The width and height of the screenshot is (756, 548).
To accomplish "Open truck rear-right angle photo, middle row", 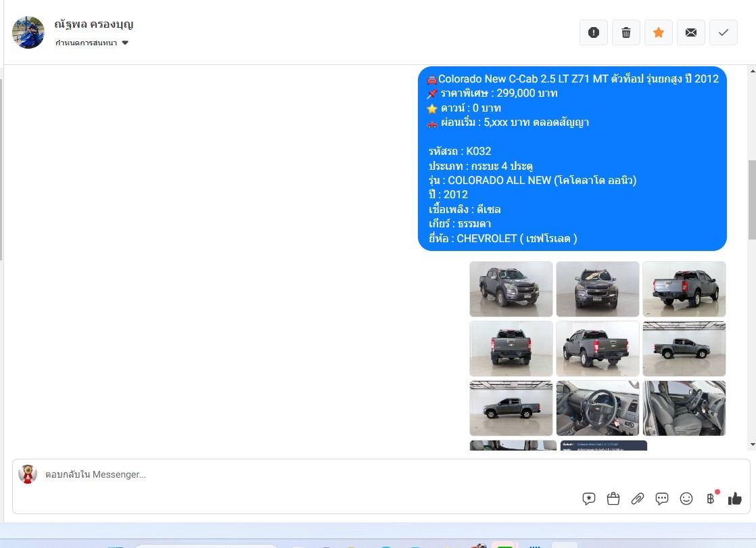I will click(597, 349).
